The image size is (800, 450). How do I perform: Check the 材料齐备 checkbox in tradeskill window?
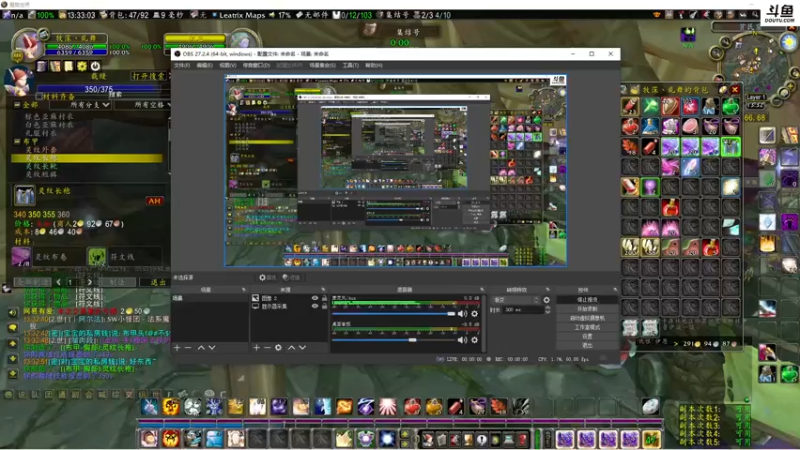tap(39, 96)
